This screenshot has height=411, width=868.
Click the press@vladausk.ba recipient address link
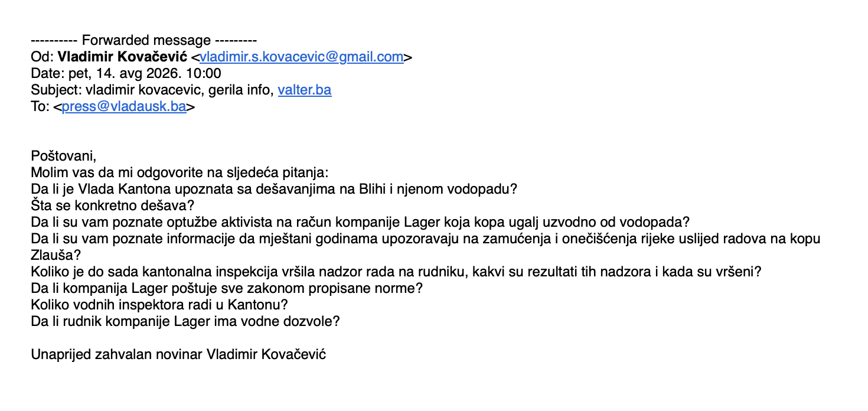tap(125, 107)
